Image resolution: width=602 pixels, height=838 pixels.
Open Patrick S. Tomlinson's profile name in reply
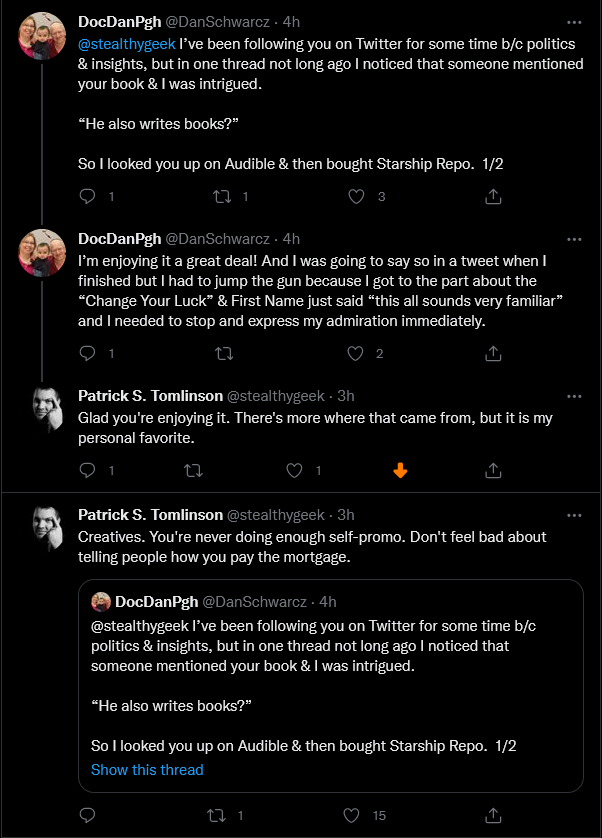pos(150,396)
